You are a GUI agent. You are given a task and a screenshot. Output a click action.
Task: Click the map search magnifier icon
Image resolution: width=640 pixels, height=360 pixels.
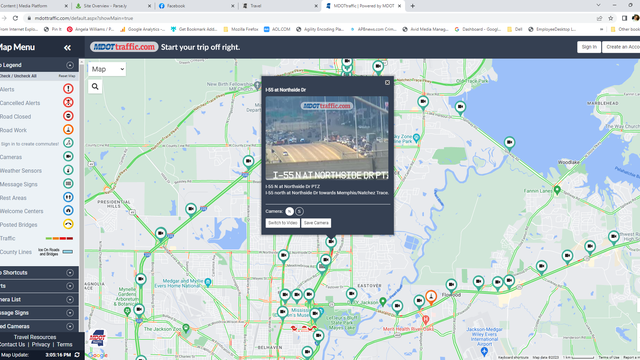coord(95,87)
